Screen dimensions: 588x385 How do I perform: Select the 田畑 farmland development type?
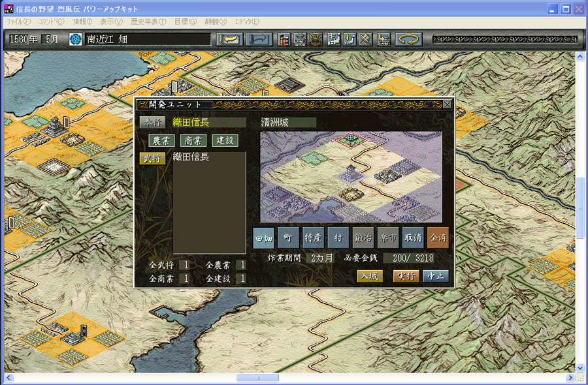pos(264,238)
